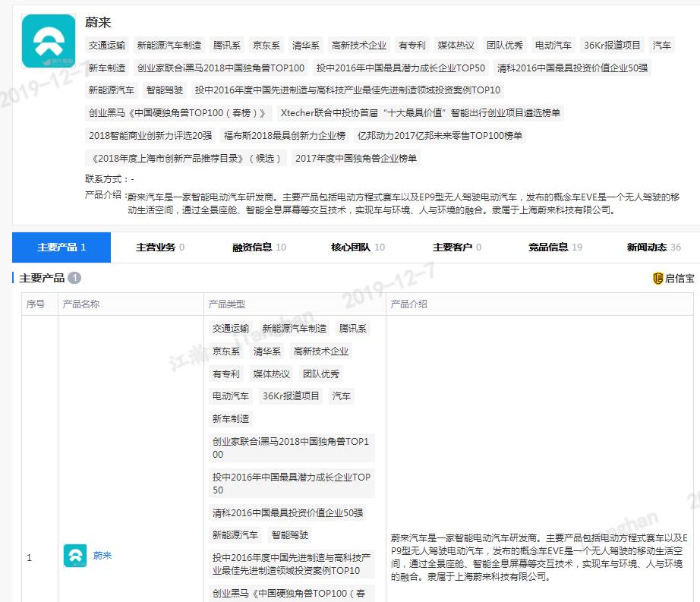Click the 联系方式 label
The width and height of the screenshot is (700, 602).
pyautogui.click(x=105, y=179)
